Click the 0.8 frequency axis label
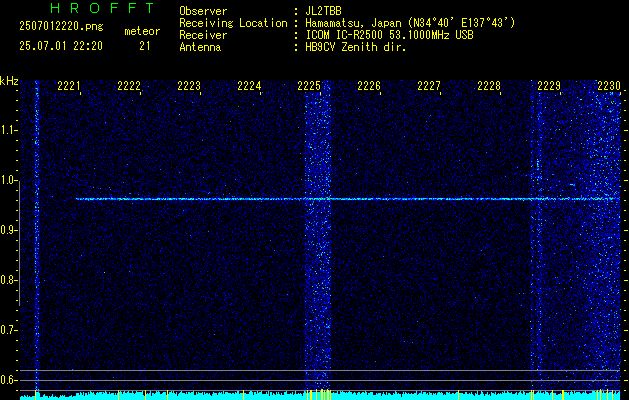The image size is (629, 400). (8, 280)
